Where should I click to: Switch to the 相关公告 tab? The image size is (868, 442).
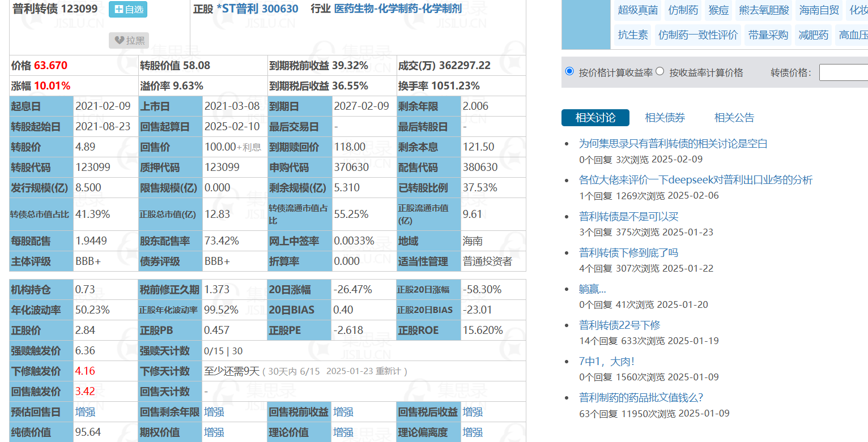[734, 118]
